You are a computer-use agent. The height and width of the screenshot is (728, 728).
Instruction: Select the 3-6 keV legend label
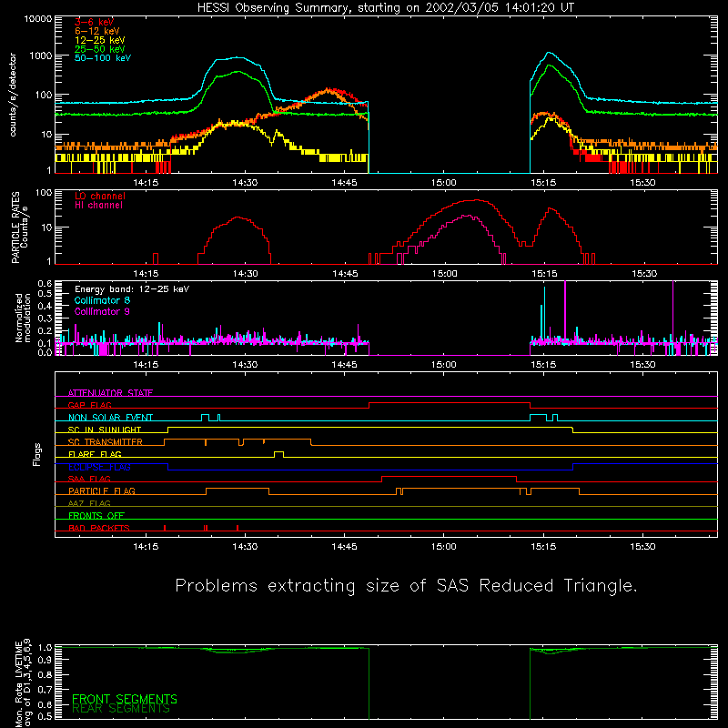coord(94,22)
